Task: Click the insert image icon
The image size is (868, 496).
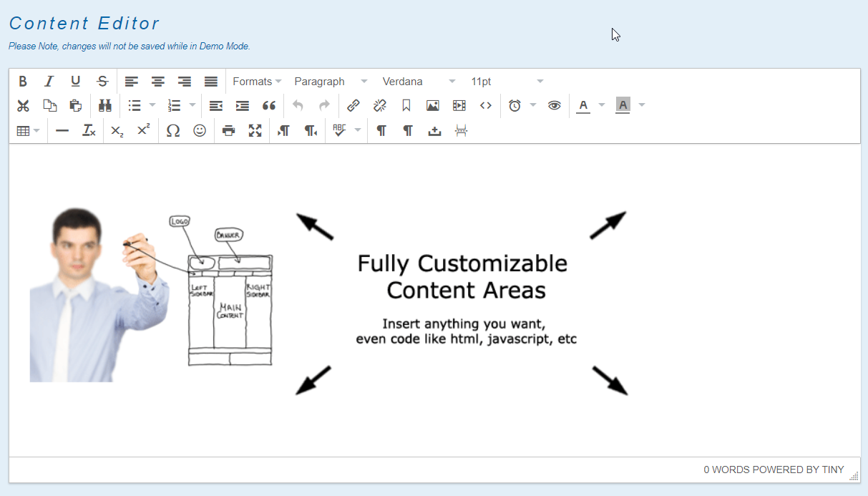Action: click(433, 106)
